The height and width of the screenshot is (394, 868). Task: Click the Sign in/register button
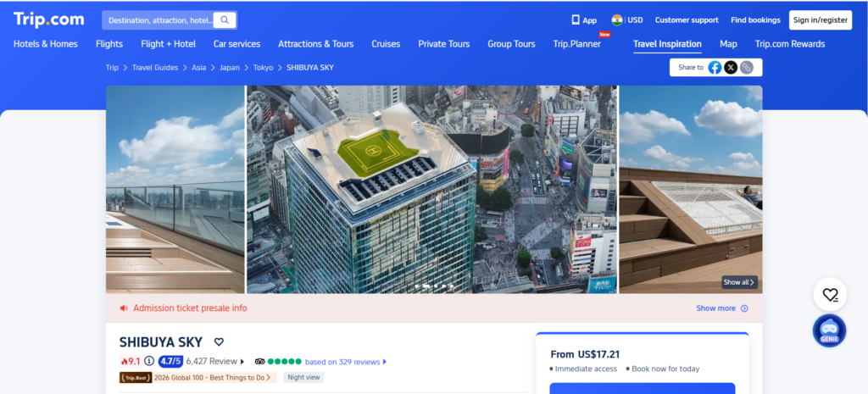pos(821,20)
